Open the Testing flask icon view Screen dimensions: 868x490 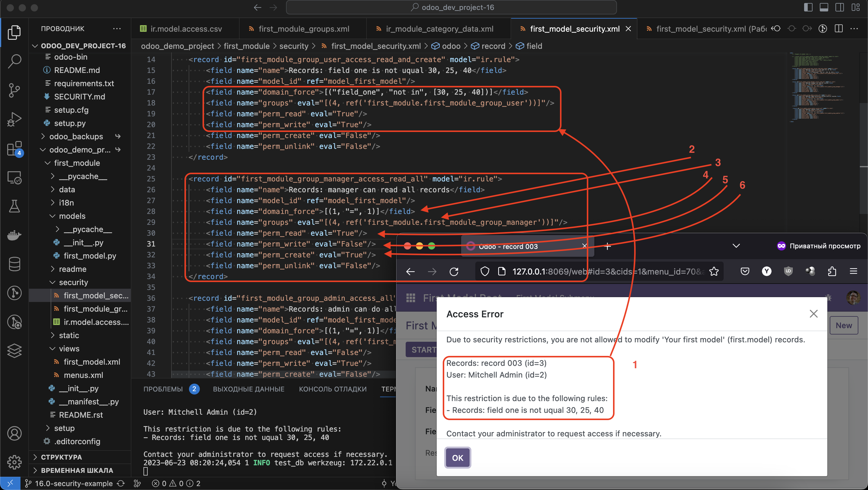[x=14, y=206]
